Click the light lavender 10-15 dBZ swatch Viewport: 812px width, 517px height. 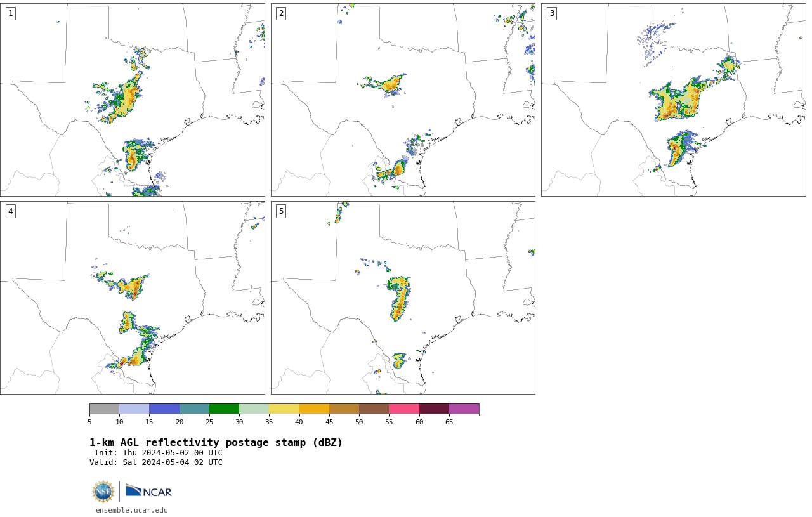click(x=134, y=409)
